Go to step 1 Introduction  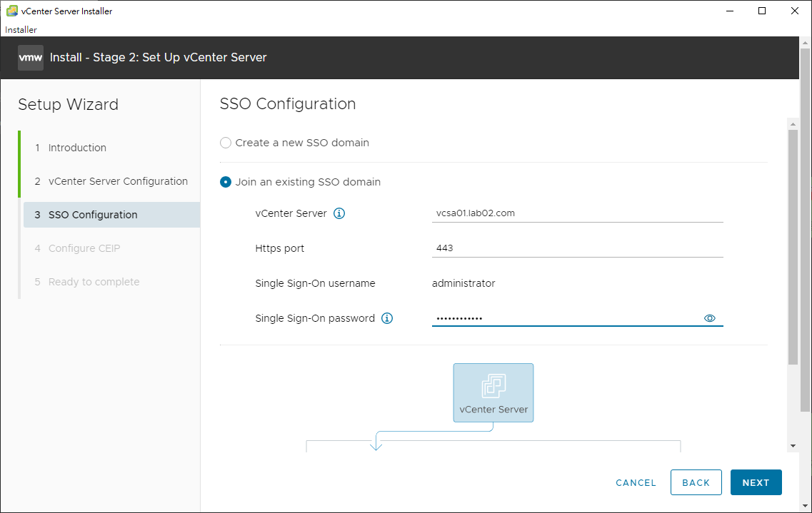click(76, 148)
